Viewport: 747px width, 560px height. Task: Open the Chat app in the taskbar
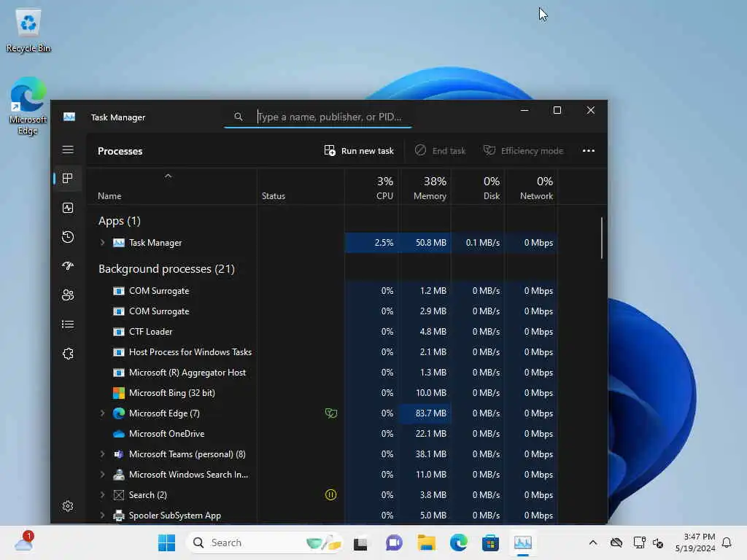(x=393, y=542)
